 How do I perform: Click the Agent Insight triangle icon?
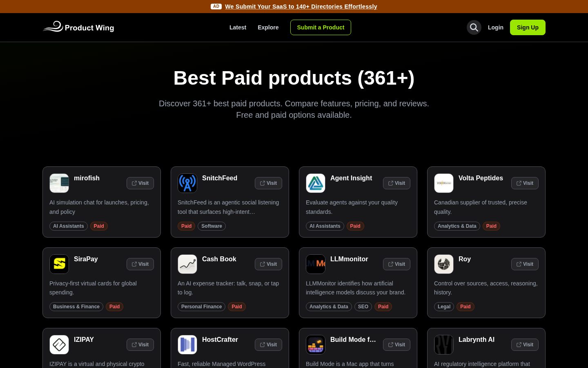pyautogui.click(x=316, y=183)
